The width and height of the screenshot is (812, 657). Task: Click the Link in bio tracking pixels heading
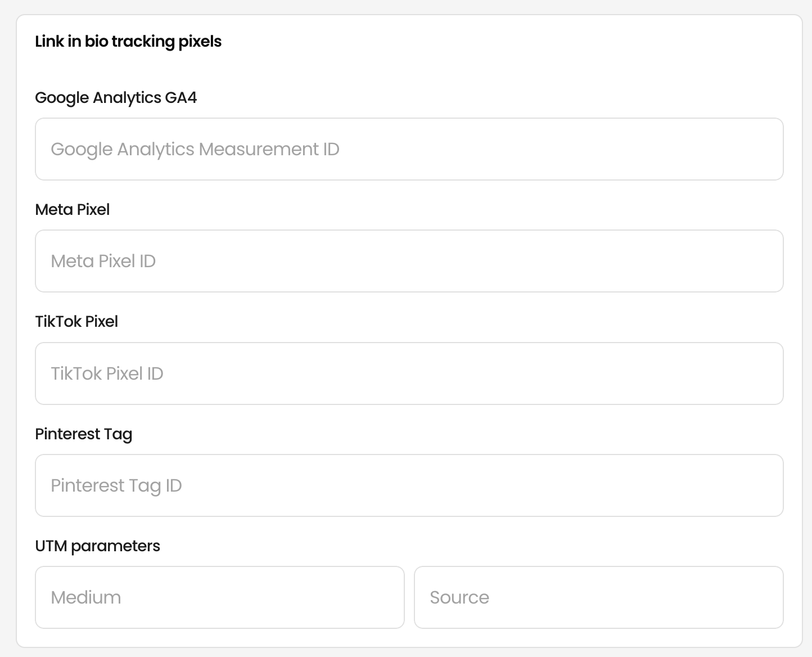(x=128, y=42)
